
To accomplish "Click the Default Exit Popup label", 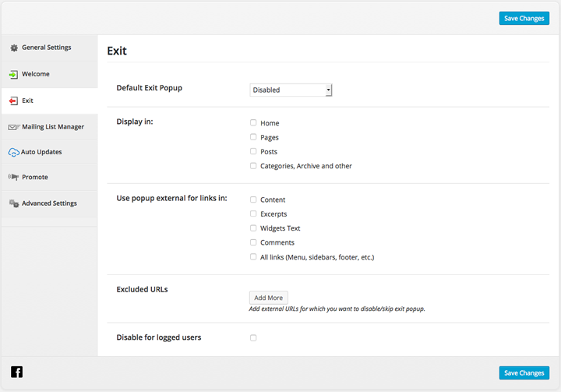I will click(x=149, y=88).
